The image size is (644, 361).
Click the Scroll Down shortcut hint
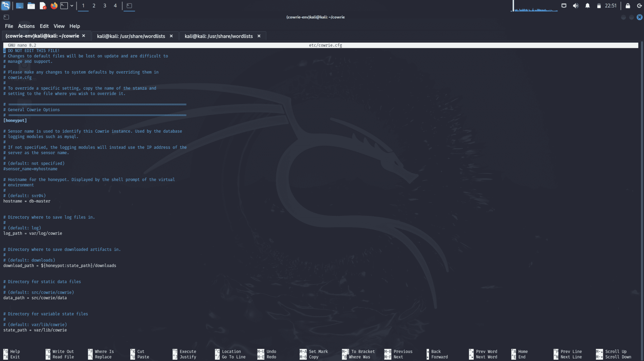(x=613, y=357)
